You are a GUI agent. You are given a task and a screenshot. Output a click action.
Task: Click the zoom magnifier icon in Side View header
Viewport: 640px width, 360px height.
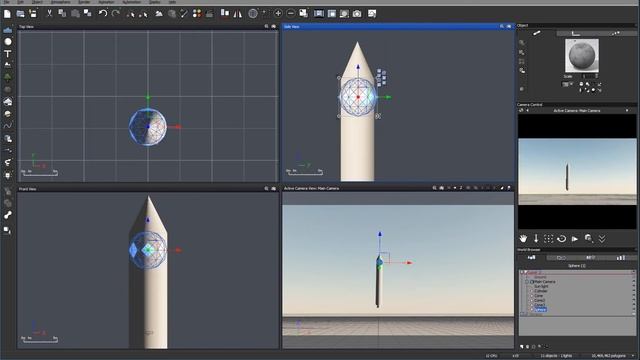pyautogui.click(x=502, y=26)
